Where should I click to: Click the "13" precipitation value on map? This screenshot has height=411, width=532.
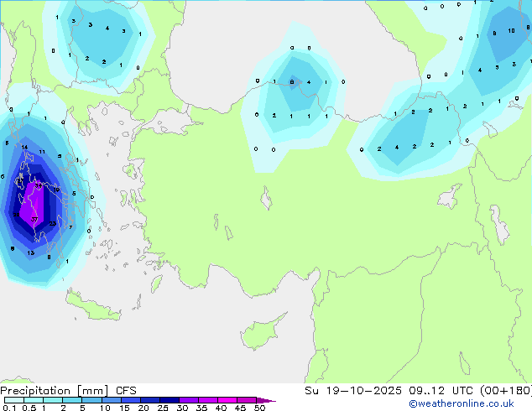click(31, 252)
